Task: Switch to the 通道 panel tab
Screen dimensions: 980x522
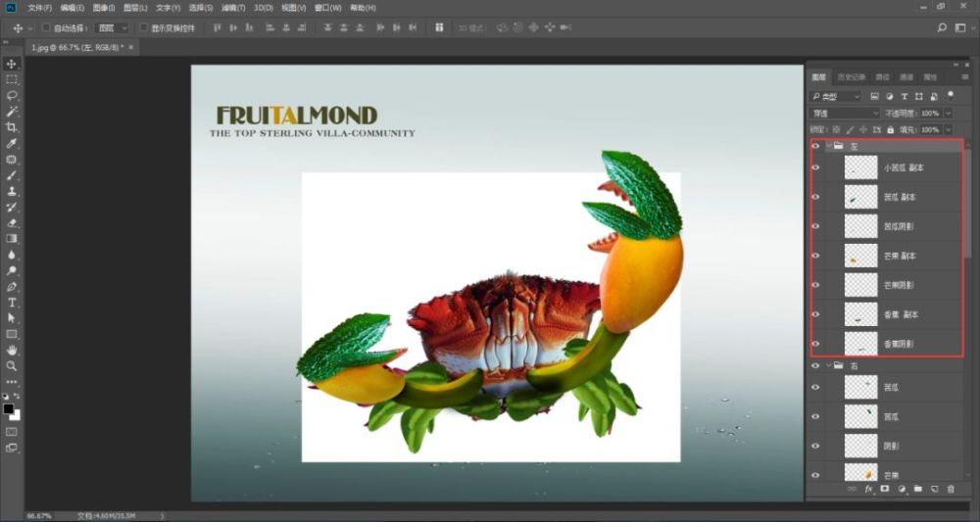Action: click(906, 76)
